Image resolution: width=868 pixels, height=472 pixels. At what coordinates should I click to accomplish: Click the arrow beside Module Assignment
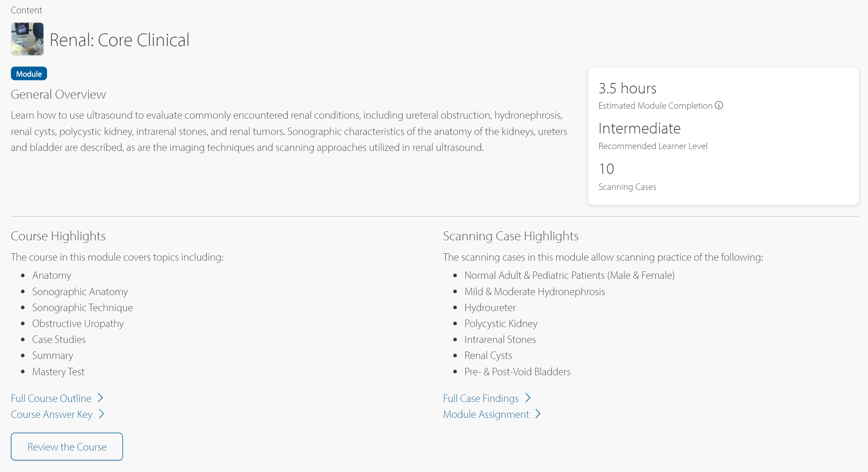click(538, 414)
